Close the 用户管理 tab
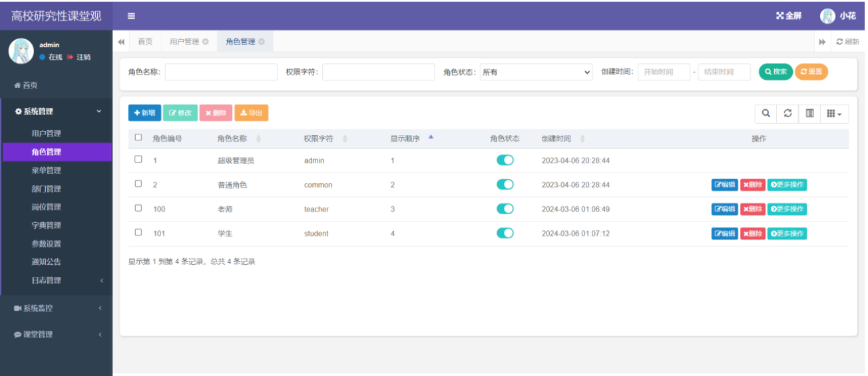The height and width of the screenshot is (376, 868). pyautogui.click(x=205, y=41)
